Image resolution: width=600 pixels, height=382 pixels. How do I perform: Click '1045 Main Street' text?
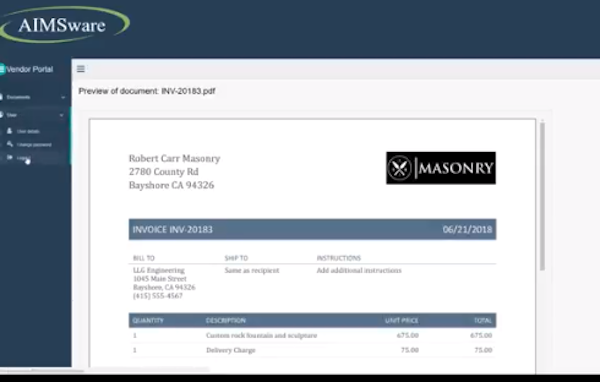click(160, 279)
